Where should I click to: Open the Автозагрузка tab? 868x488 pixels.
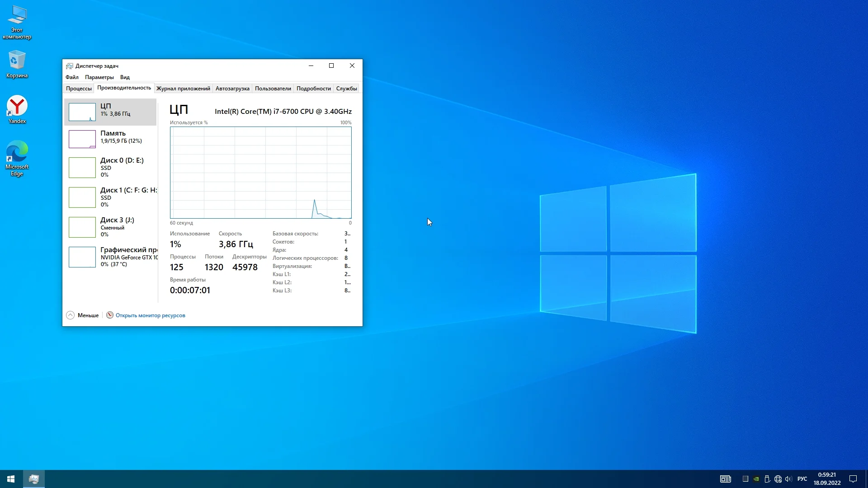tap(232, 89)
